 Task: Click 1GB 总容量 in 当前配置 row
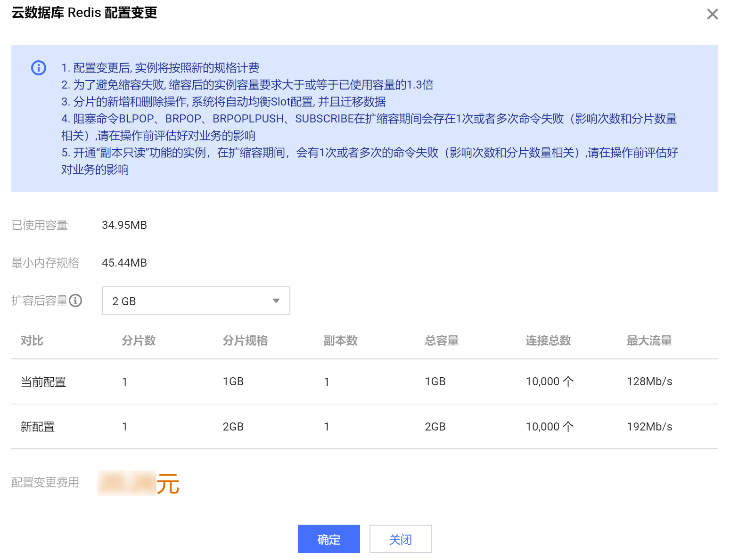pyautogui.click(x=435, y=381)
